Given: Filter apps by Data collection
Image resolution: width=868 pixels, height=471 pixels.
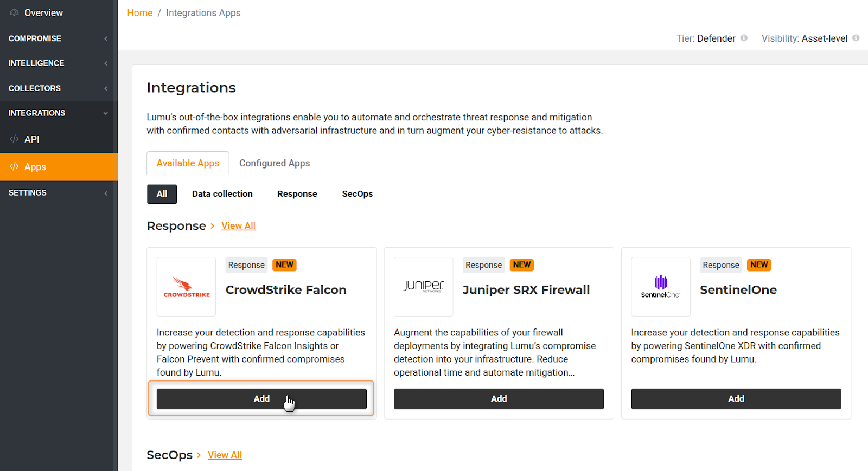Looking at the screenshot, I should pyautogui.click(x=222, y=194).
